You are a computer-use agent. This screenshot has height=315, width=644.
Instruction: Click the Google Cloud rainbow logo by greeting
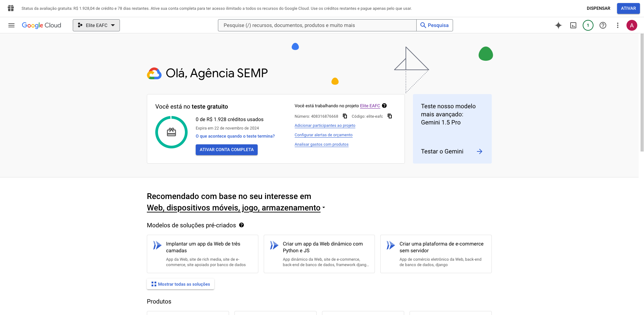point(154,74)
